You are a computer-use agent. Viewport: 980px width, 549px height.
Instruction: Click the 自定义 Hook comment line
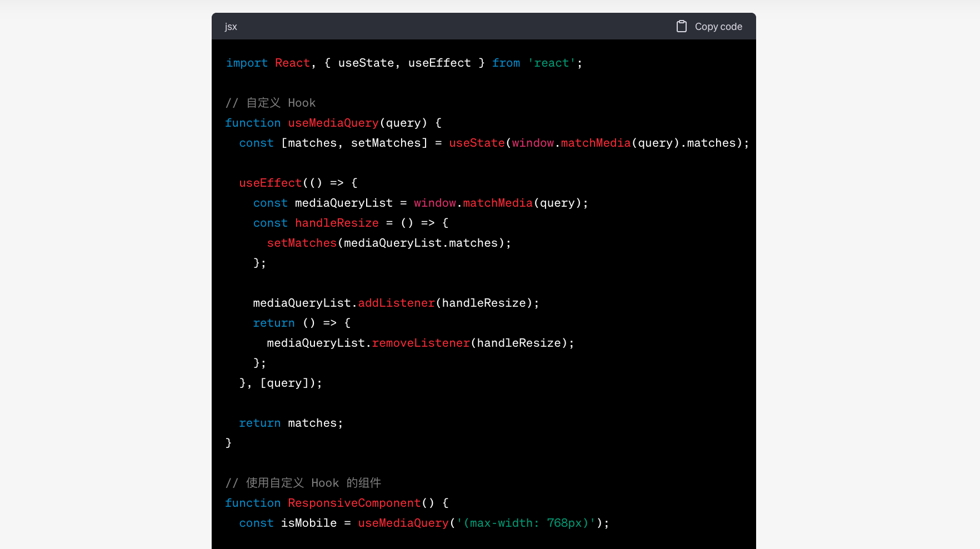click(x=271, y=103)
